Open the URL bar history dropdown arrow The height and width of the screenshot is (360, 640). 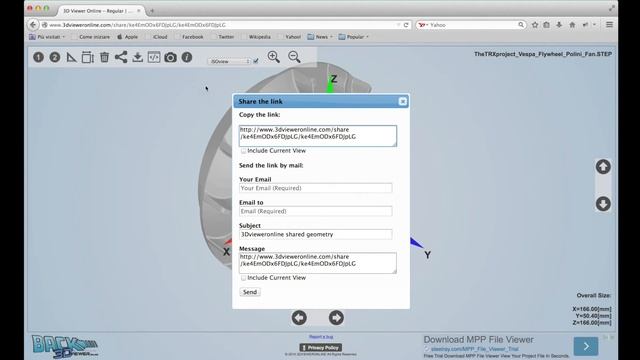pyautogui.click(x=398, y=25)
